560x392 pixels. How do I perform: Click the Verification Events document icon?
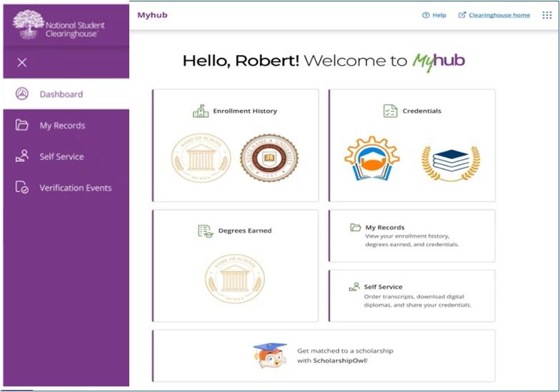pos(22,188)
